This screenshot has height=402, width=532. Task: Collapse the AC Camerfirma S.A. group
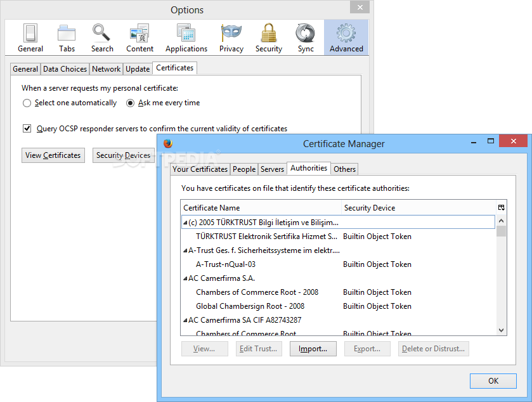click(185, 278)
